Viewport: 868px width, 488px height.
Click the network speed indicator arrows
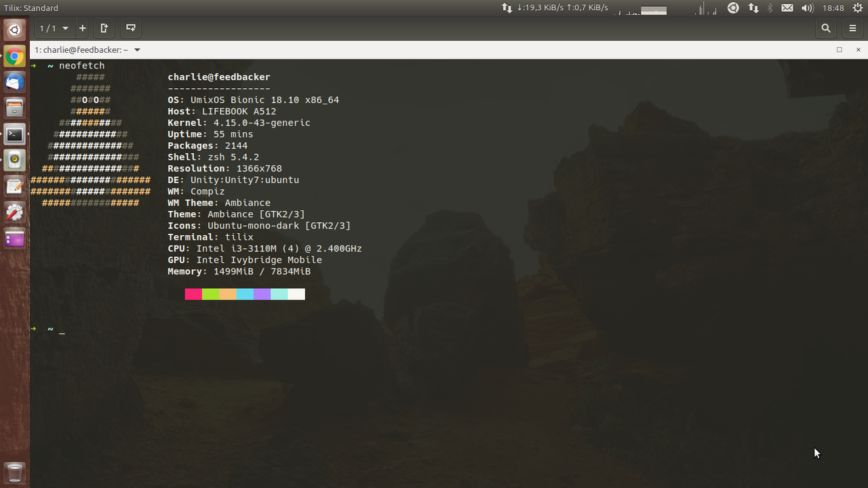click(507, 8)
